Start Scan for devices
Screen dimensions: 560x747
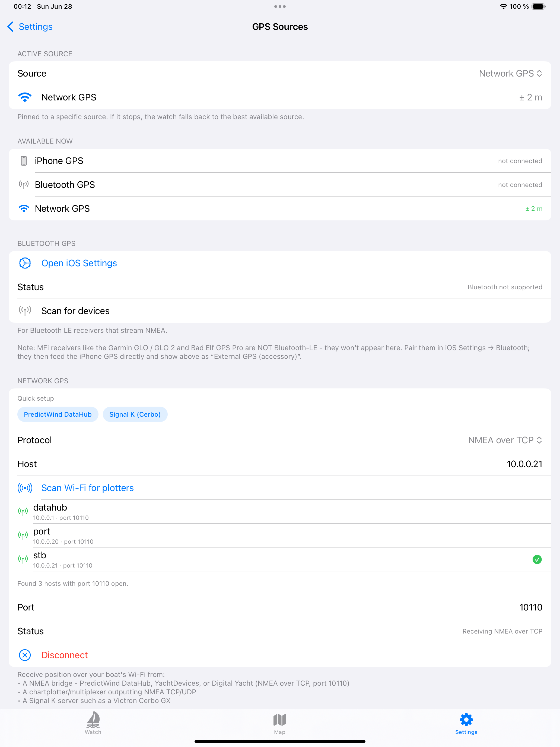click(280, 311)
